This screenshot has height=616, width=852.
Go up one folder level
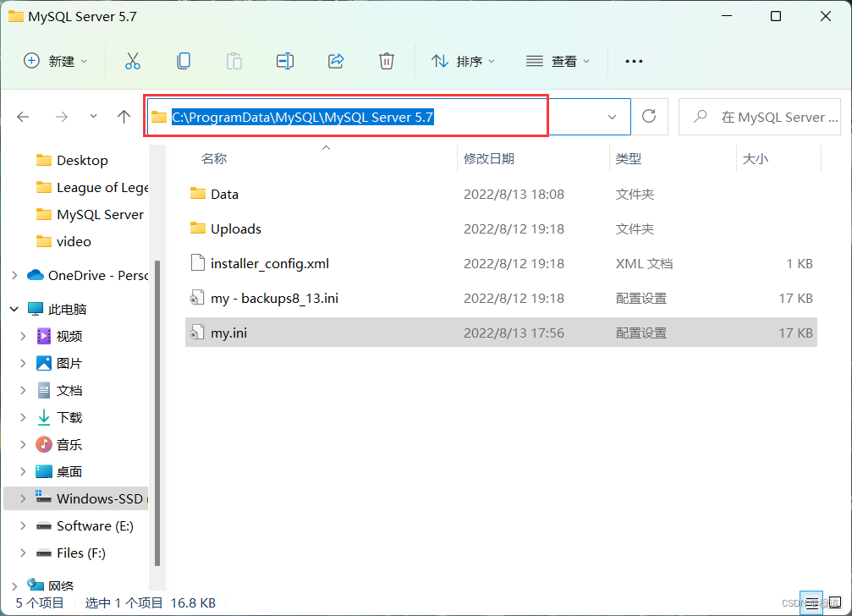pos(124,116)
